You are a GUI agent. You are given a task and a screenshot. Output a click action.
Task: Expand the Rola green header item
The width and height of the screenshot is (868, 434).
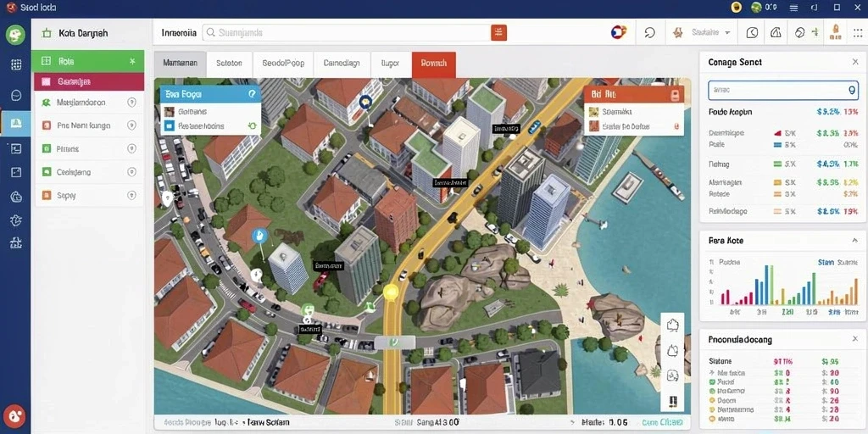coord(88,61)
